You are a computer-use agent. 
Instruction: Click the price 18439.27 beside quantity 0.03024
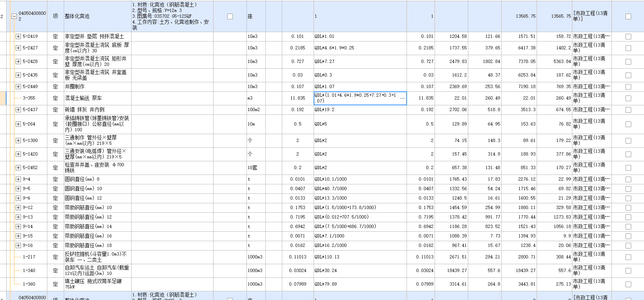point(456,271)
